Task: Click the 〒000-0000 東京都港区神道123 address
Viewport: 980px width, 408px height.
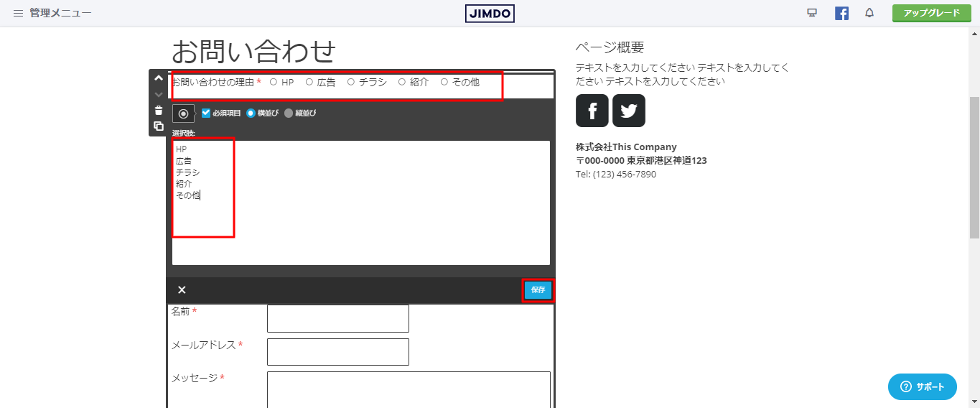Action: coord(641,161)
